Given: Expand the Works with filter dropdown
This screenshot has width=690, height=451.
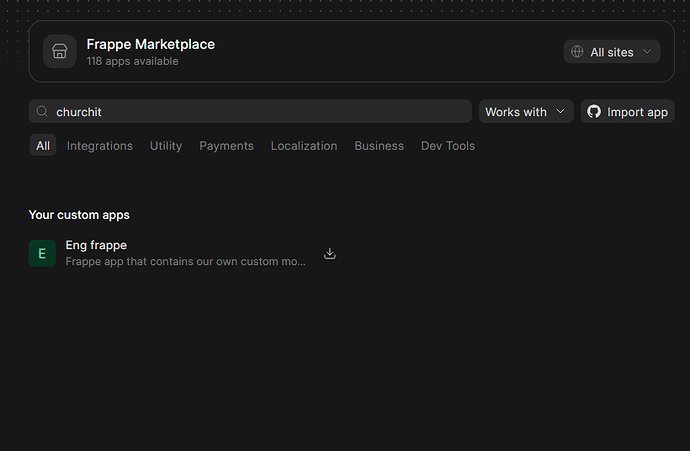Looking at the screenshot, I should pyautogui.click(x=526, y=111).
